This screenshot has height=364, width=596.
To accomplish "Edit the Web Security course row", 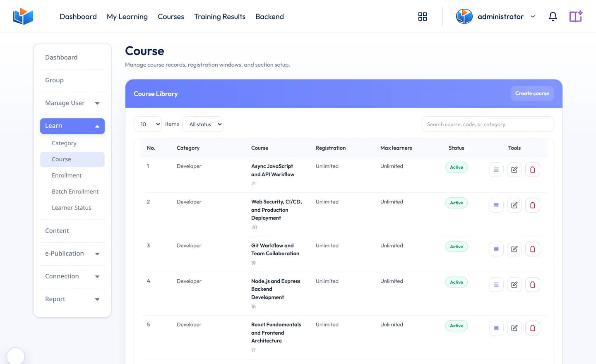I will [514, 205].
